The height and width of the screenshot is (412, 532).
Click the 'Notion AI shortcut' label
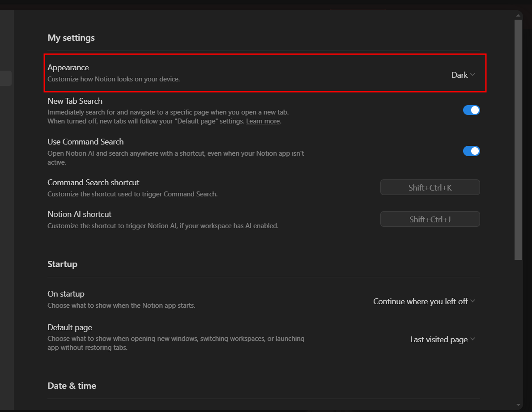pyautogui.click(x=79, y=214)
